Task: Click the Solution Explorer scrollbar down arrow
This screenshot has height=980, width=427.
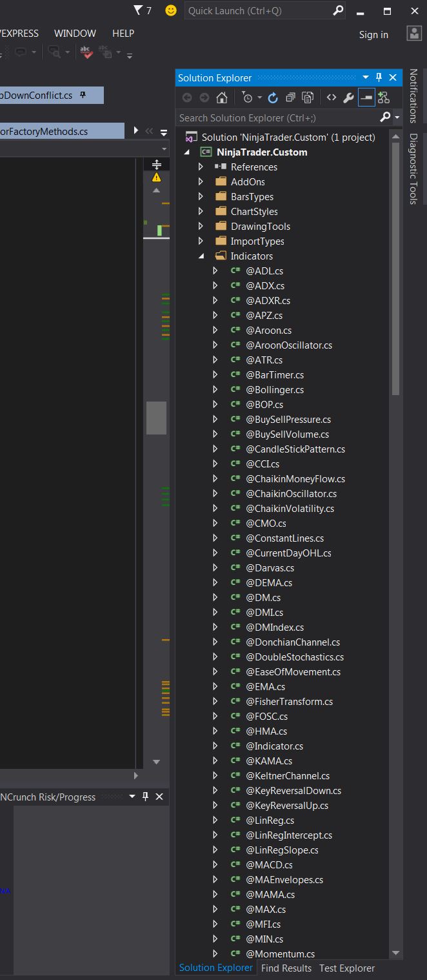Action: tap(395, 953)
